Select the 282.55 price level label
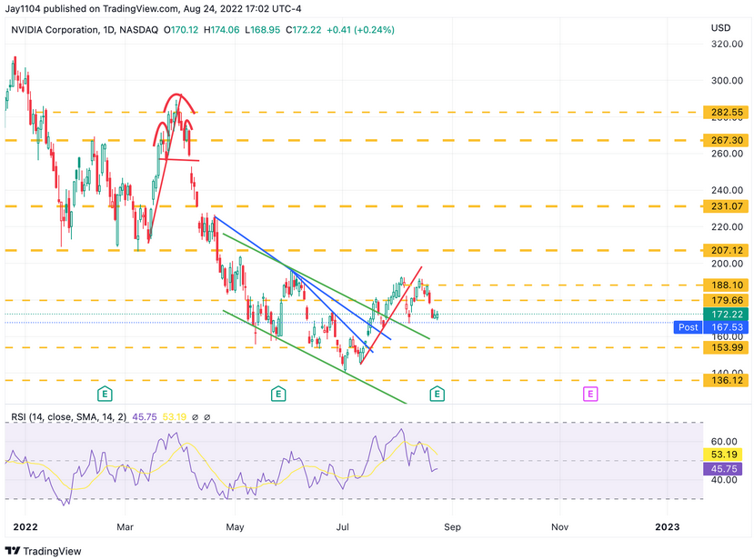 pos(726,112)
